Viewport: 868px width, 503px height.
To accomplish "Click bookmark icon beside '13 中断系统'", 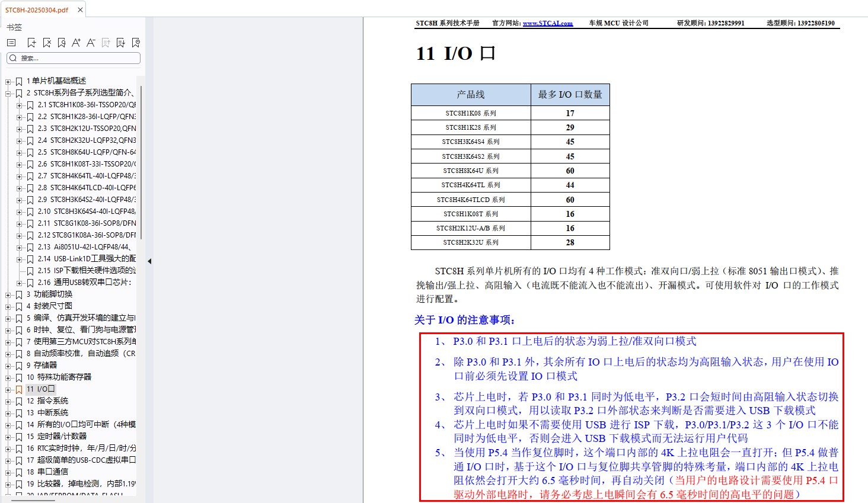I will coord(19,413).
